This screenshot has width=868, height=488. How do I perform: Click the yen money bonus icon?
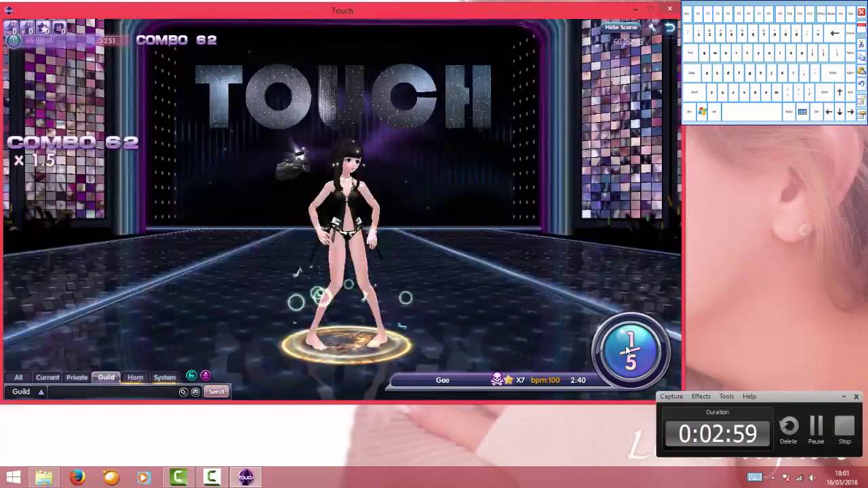pyautogui.click(x=27, y=28)
